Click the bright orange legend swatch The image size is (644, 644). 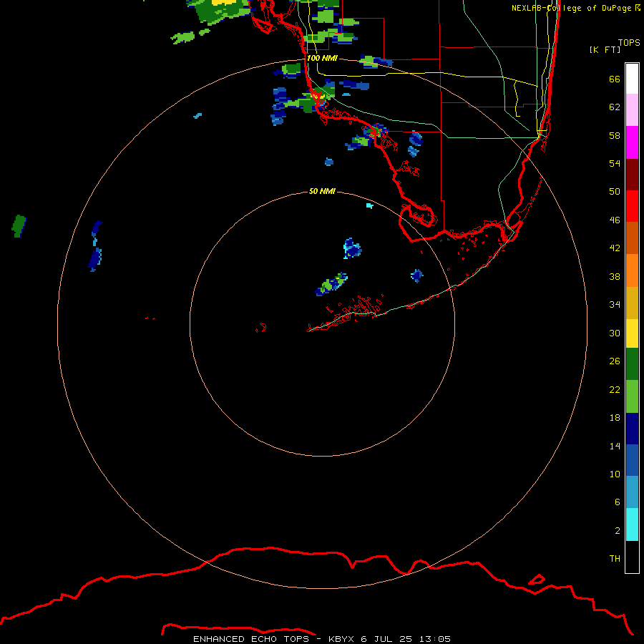pos(632,270)
